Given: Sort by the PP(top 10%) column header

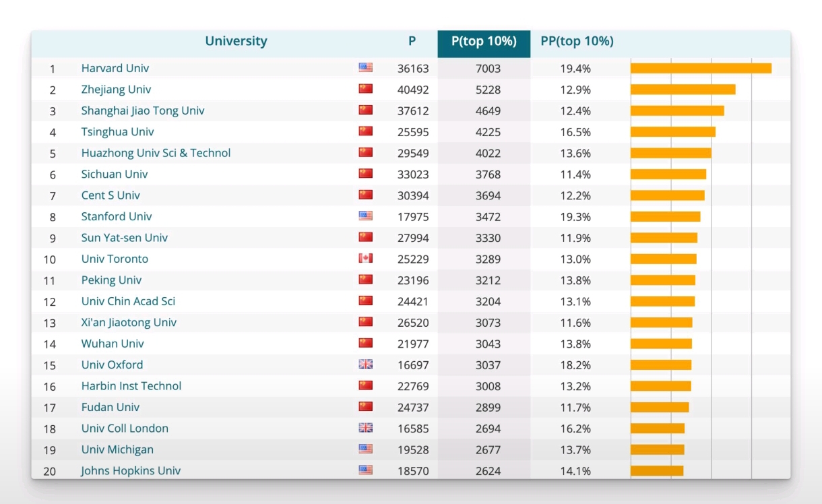Looking at the screenshot, I should pyautogui.click(x=577, y=41).
